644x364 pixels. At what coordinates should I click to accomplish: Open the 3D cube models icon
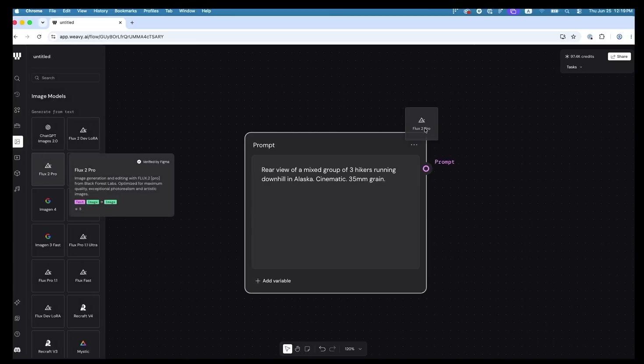click(x=17, y=173)
